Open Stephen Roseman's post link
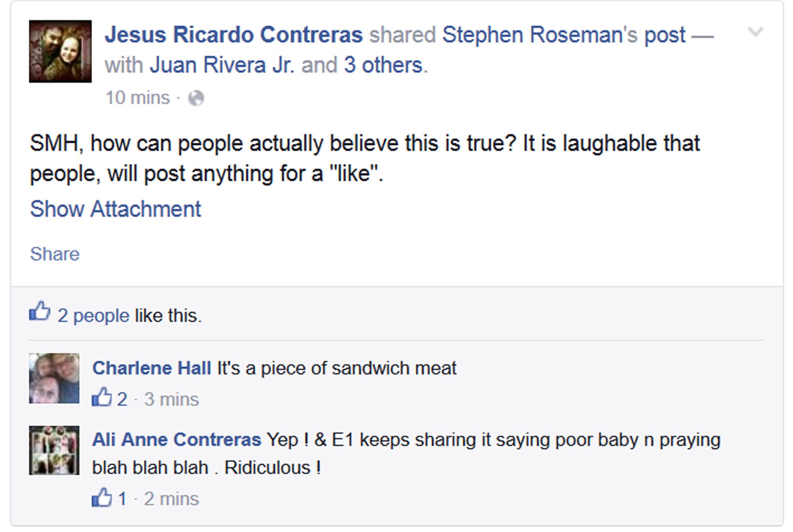 tap(563, 35)
